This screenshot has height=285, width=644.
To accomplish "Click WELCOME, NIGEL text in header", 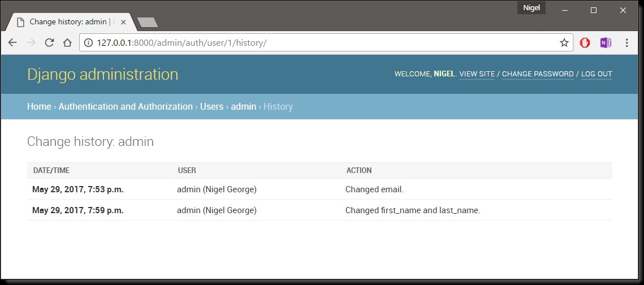I will (x=426, y=74).
